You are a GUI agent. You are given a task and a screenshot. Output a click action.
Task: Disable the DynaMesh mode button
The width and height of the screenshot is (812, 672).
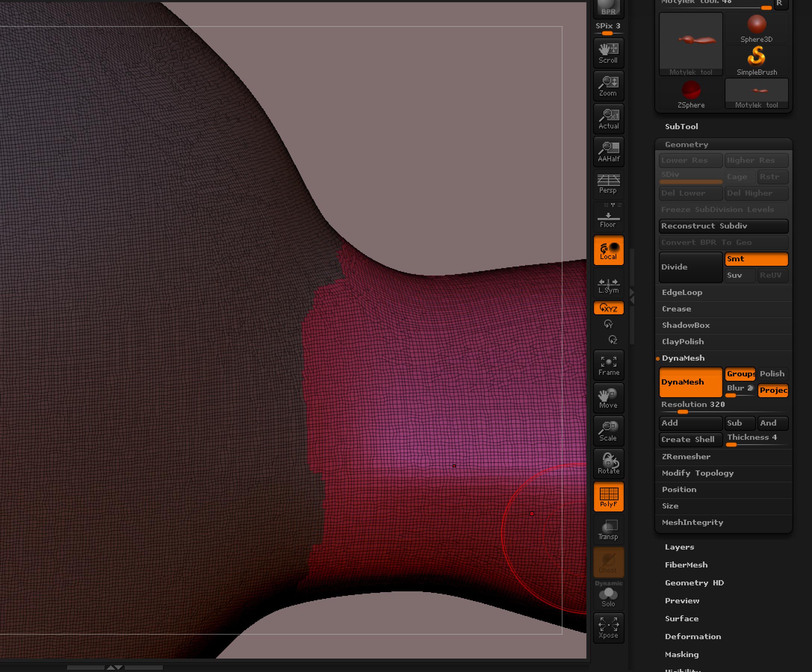[690, 382]
